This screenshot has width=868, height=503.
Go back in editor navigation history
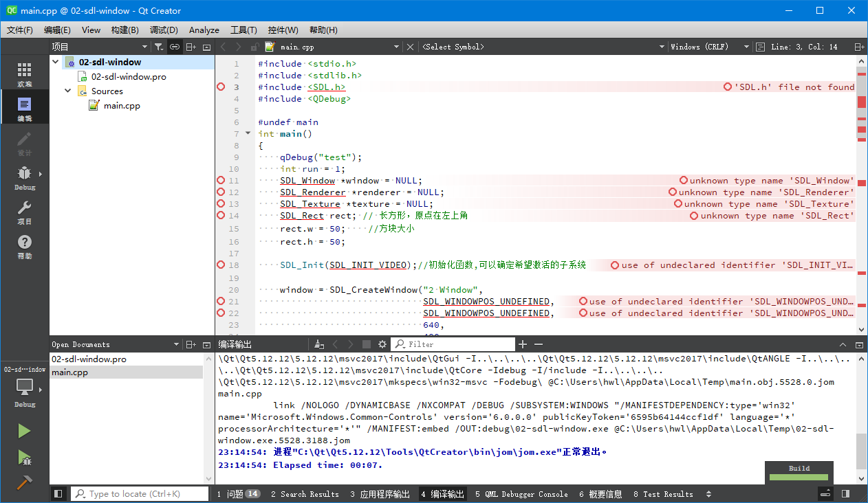(x=223, y=47)
